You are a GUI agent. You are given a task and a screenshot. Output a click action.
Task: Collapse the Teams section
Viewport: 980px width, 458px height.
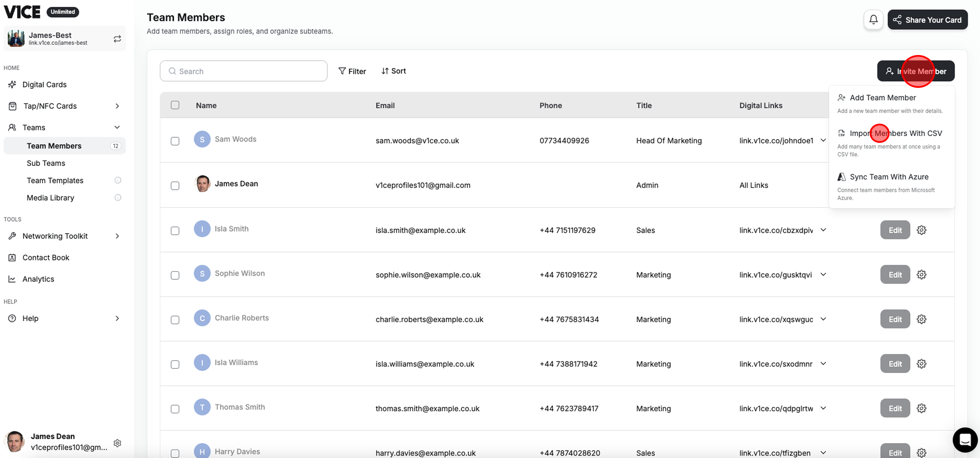click(x=117, y=128)
